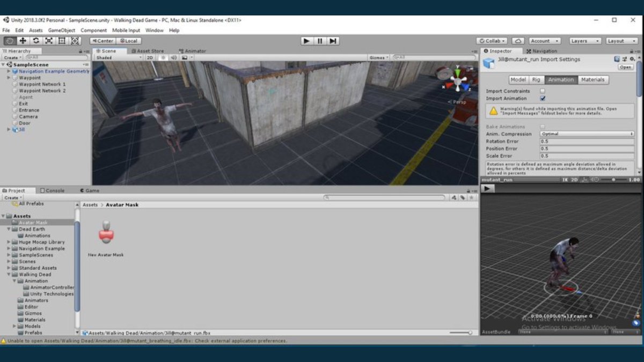The image size is (644, 362).
Task: Select the Rotate tool
Action: tap(36, 41)
